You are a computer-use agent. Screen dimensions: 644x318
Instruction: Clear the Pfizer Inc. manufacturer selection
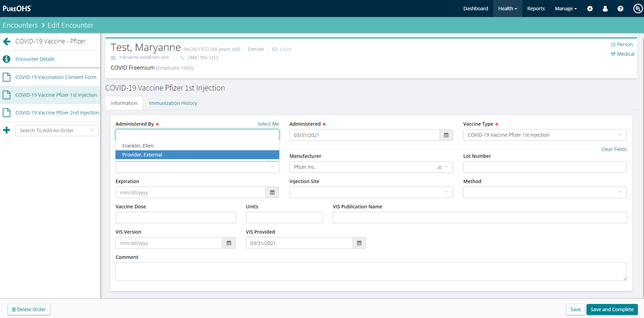tap(440, 167)
